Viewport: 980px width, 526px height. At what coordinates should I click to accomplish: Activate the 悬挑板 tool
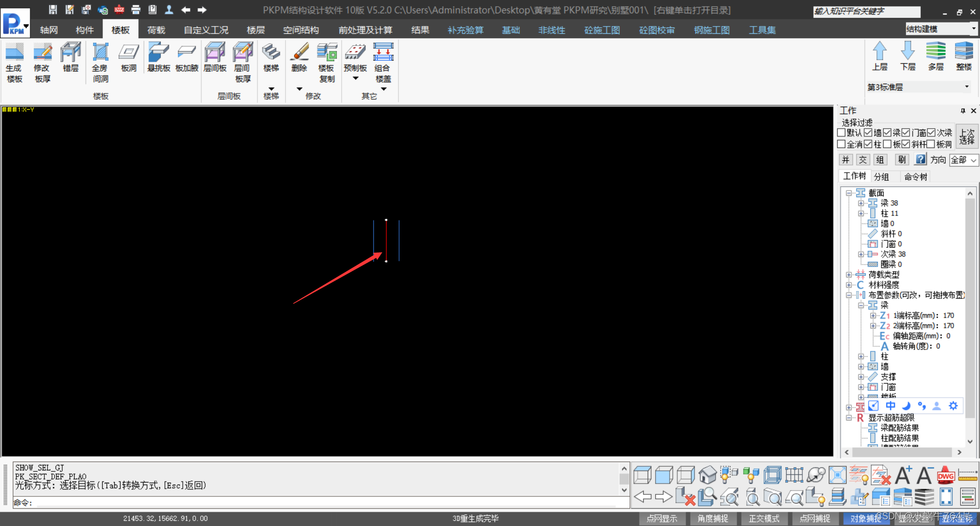point(159,57)
